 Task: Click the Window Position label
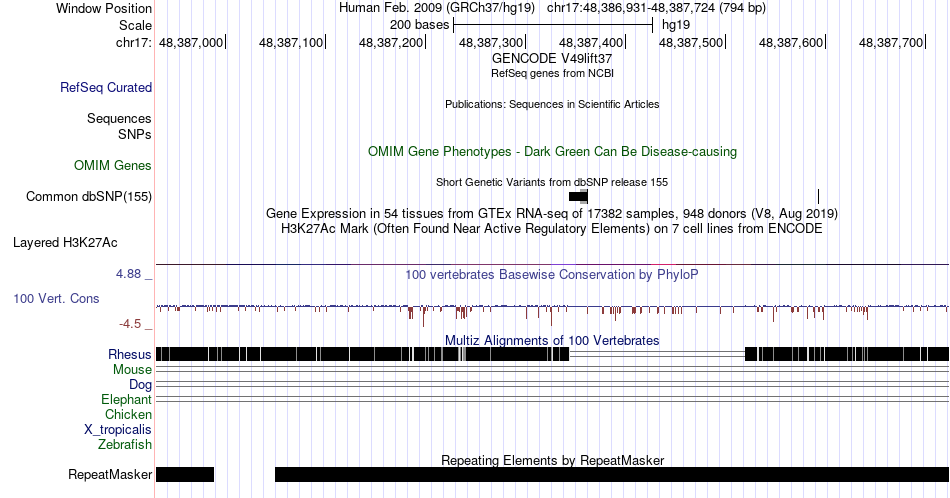104,8
